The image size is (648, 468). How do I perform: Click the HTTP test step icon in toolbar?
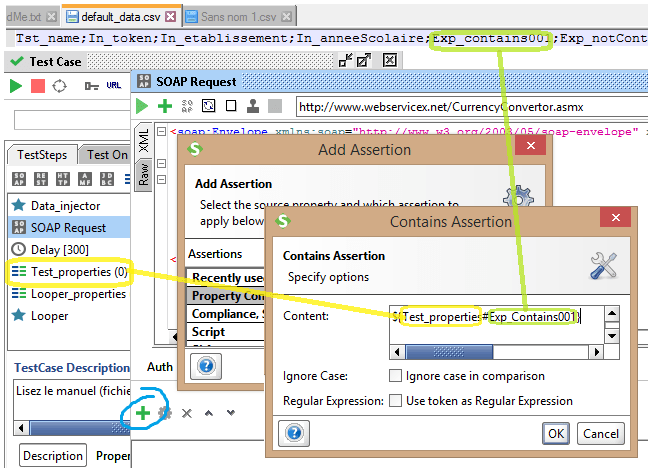point(63,179)
